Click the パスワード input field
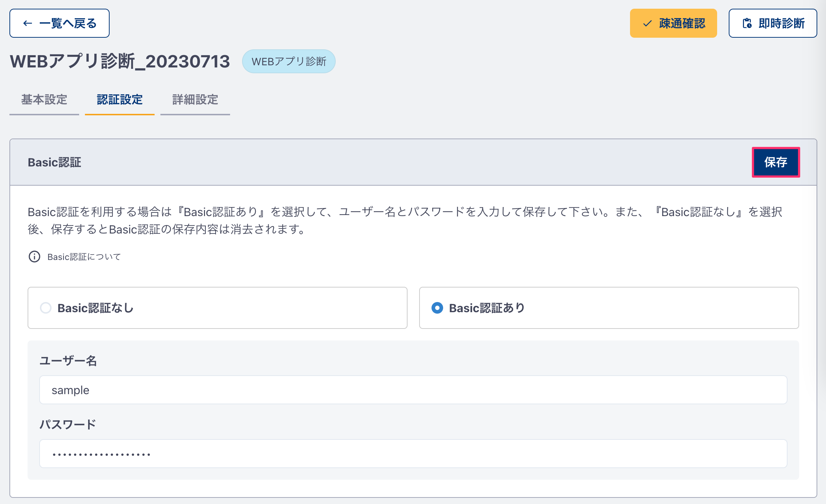The image size is (826, 504). 413,454
